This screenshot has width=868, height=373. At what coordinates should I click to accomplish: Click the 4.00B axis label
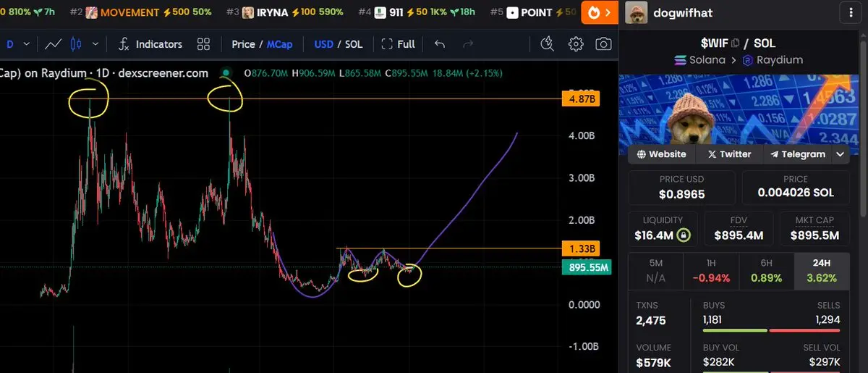pos(580,136)
